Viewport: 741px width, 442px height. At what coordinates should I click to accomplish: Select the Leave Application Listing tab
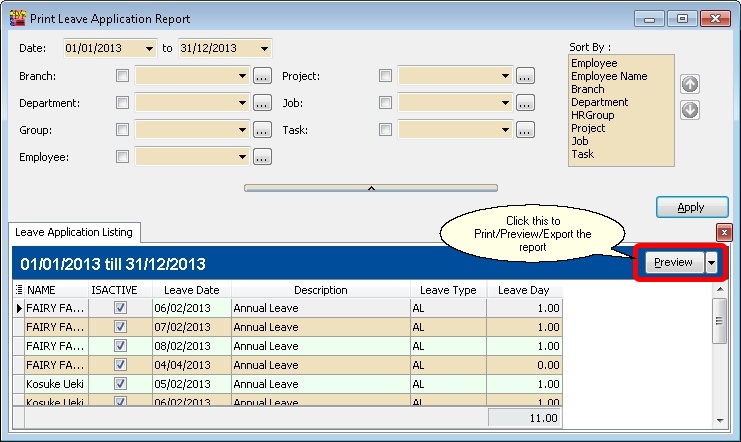[x=74, y=232]
